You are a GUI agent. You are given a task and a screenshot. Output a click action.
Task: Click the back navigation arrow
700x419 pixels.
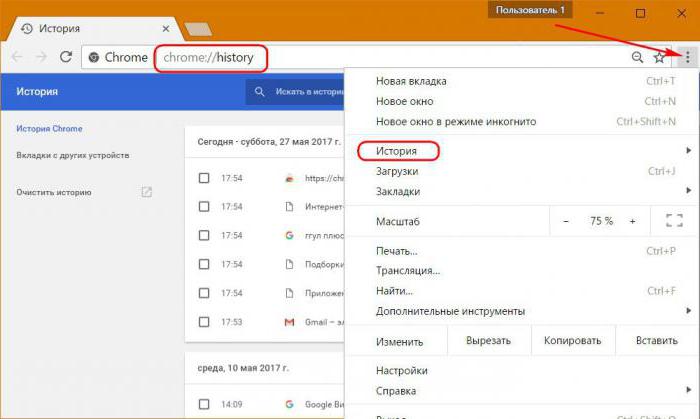pos(17,57)
